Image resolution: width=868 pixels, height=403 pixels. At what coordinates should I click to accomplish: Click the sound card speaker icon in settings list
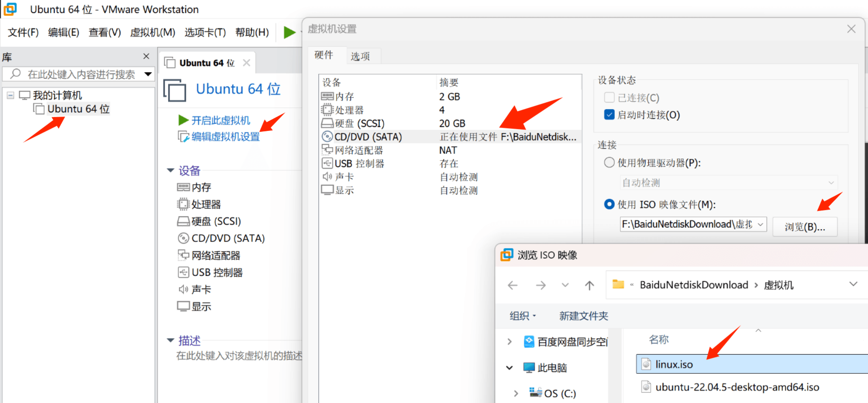tap(327, 177)
